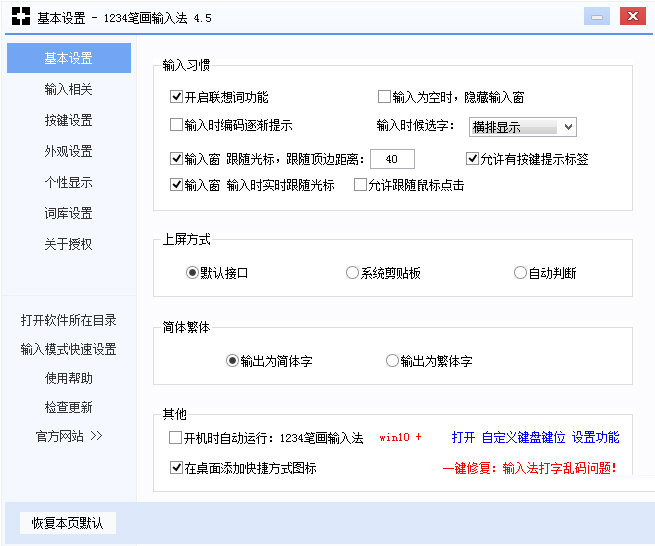
Task: Click 自定义键盘键位 link
Action: pyautogui.click(x=523, y=438)
